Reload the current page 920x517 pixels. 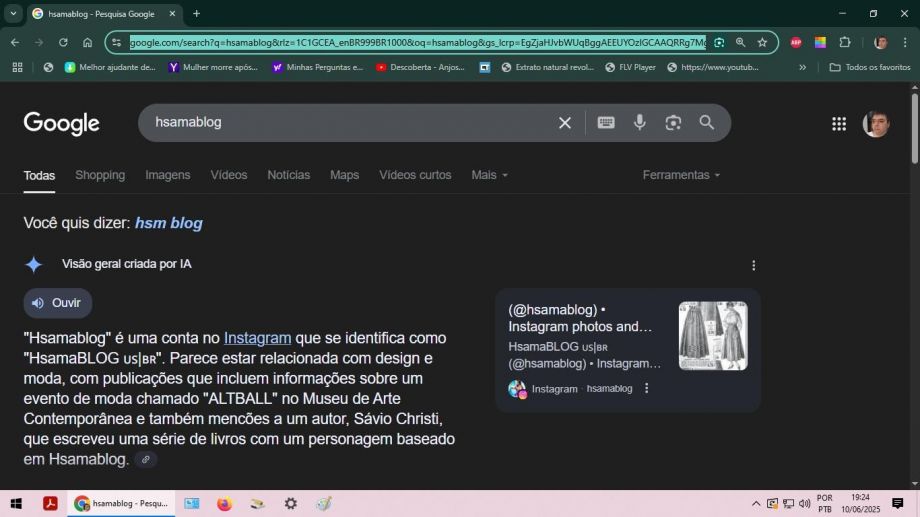(x=63, y=42)
